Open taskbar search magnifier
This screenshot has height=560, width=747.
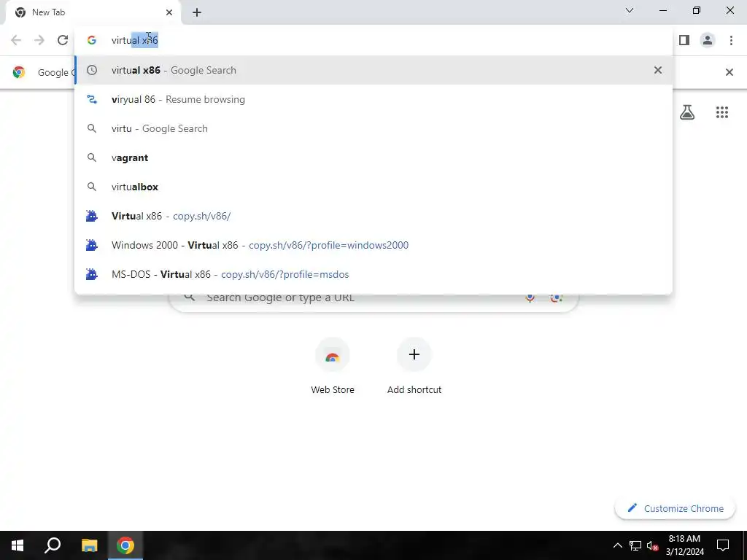pyautogui.click(x=53, y=545)
